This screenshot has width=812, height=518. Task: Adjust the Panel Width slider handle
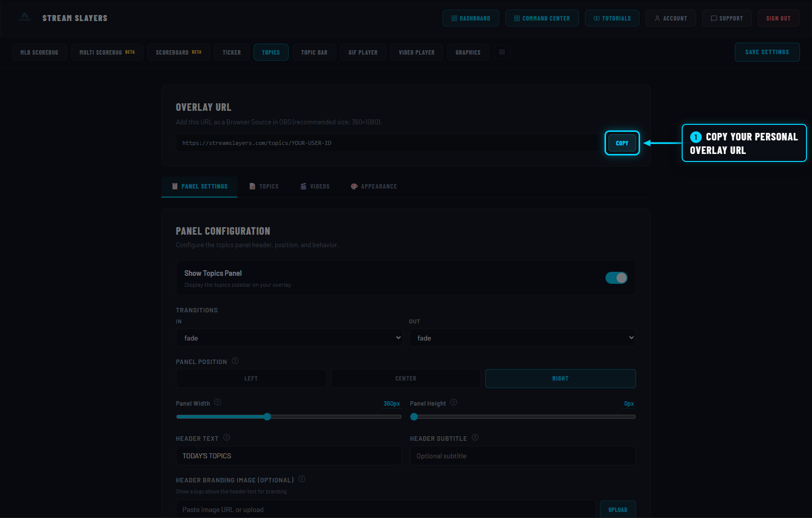[267, 417]
